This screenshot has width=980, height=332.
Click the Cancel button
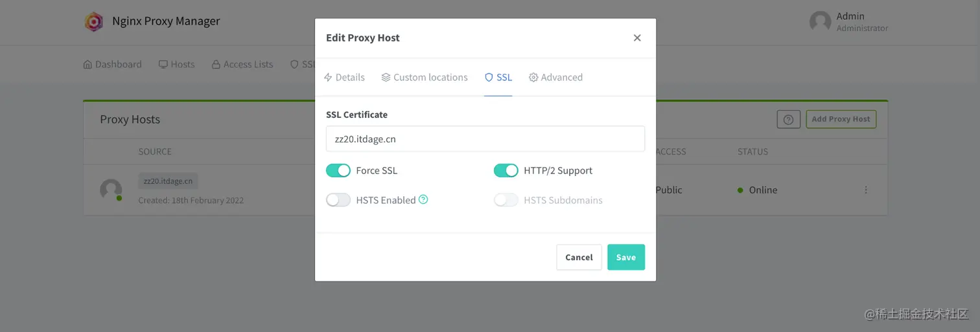tap(579, 257)
